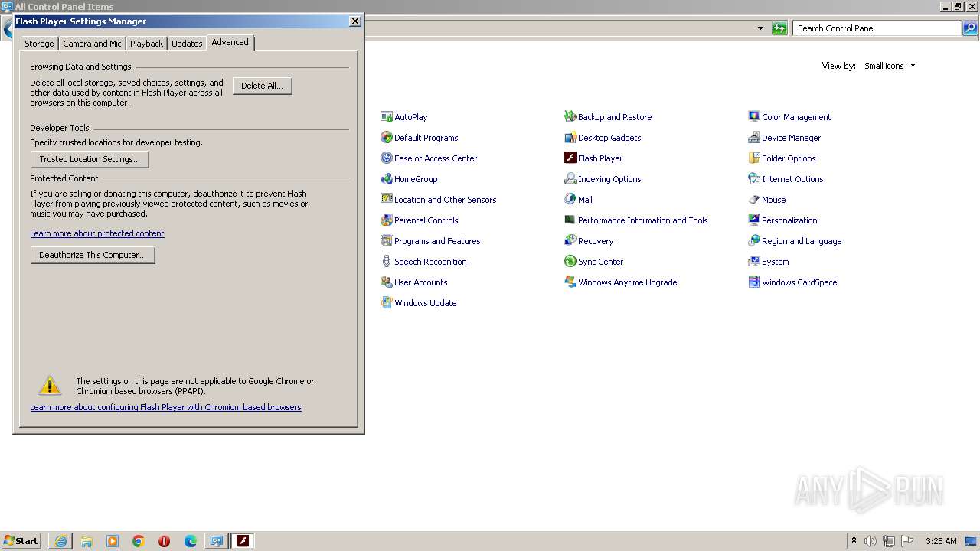Click the 3:25 AM system clock
Image resolution: width=980 pixels, height=551 pixels.
pyautogui.click(x=941, y=541)
